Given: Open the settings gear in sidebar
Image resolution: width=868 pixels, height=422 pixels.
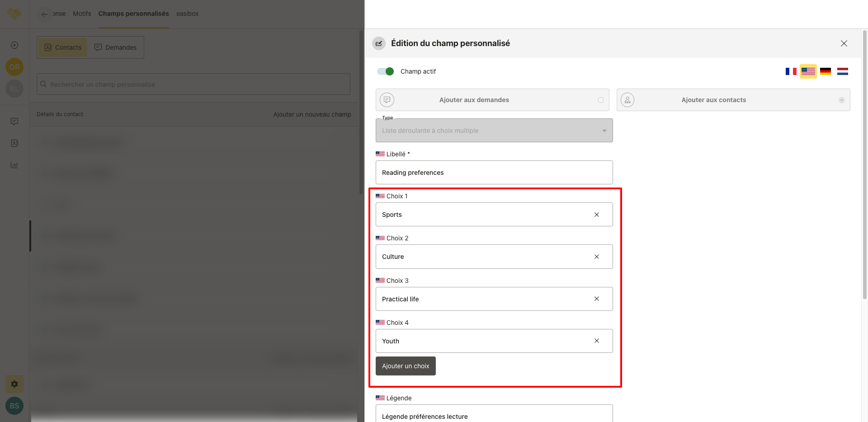Looking at the screenshot, I should pyautogui.click(x=14, y=384).
